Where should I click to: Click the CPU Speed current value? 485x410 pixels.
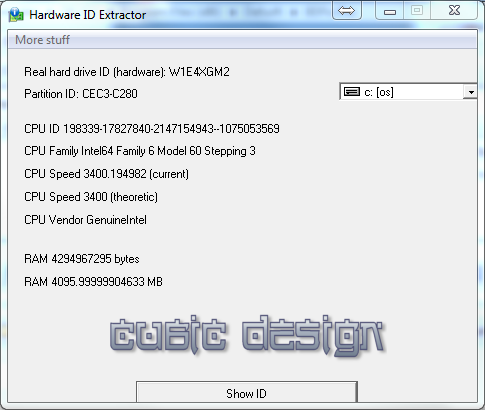(106, 174)
